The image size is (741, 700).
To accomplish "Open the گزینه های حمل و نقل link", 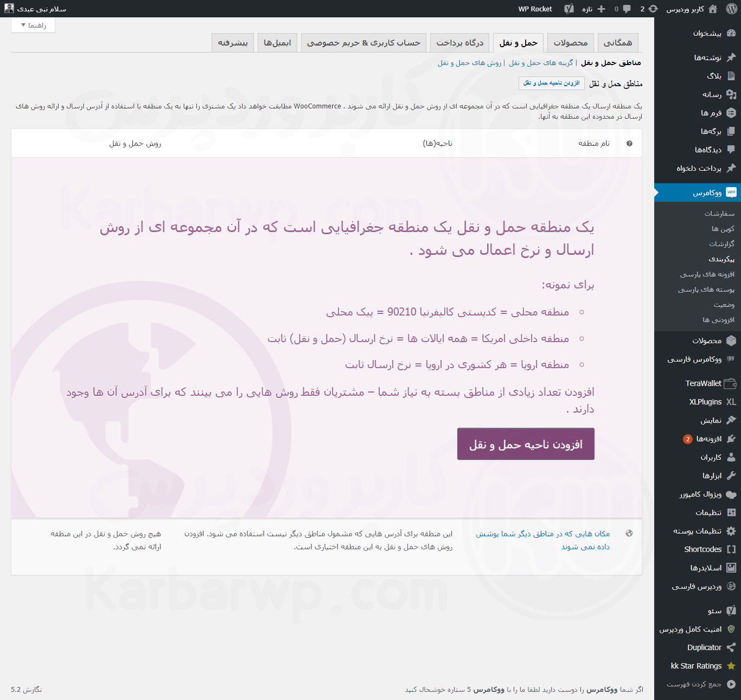I will point(541,63).
